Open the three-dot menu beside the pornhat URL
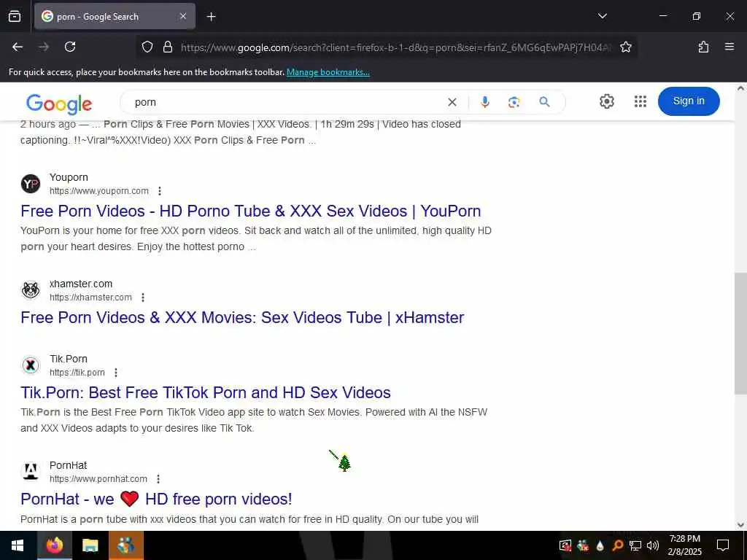747x560 pixels. coord(158,479)
